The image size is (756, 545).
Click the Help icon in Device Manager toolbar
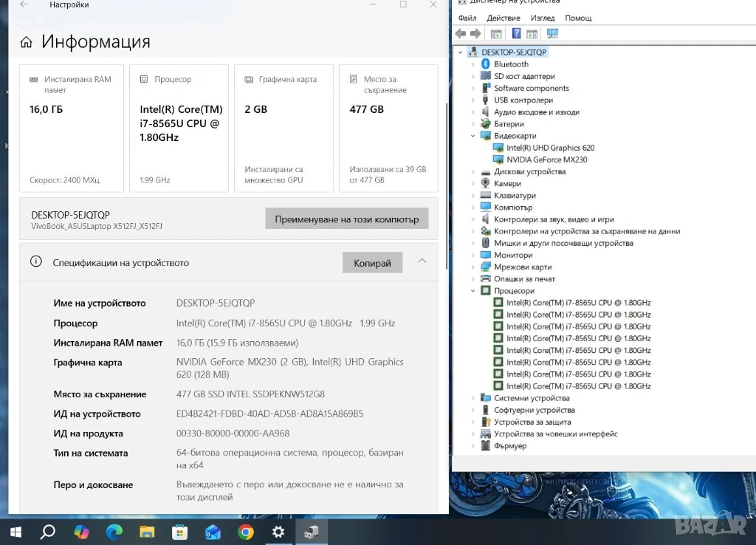click(x=516, y=34)
